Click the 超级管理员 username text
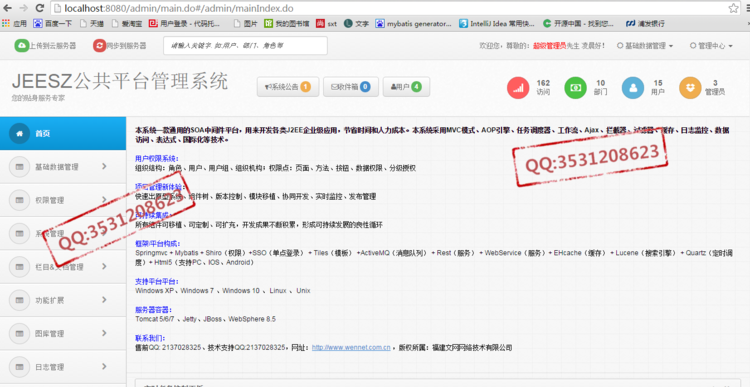This screenshot has height=387, width=750. tap(550, 45)
